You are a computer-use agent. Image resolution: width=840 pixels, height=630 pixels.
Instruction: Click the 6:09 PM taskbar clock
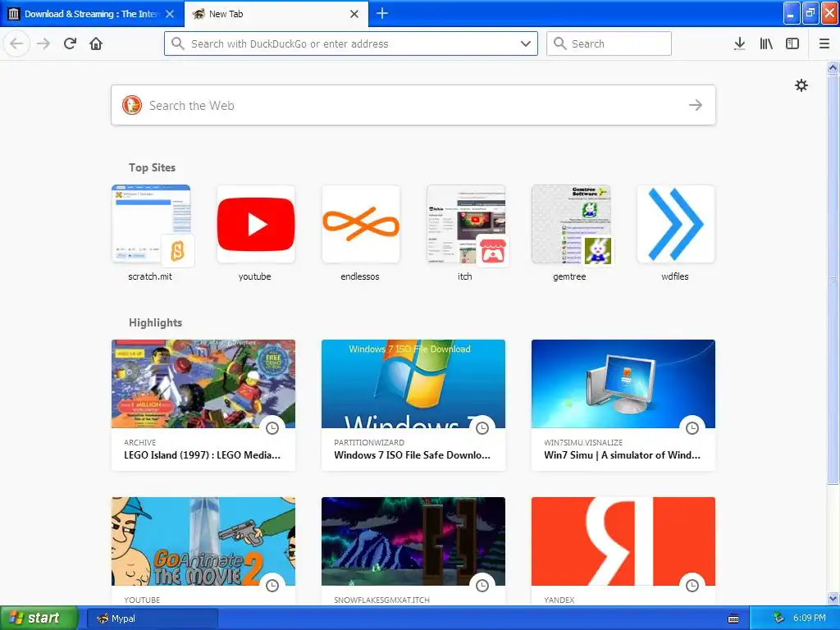810,618
